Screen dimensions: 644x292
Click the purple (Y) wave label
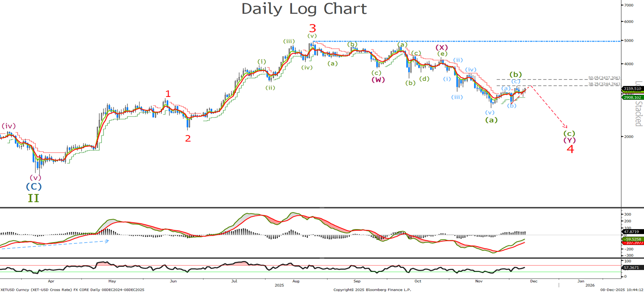click(569, 140)
